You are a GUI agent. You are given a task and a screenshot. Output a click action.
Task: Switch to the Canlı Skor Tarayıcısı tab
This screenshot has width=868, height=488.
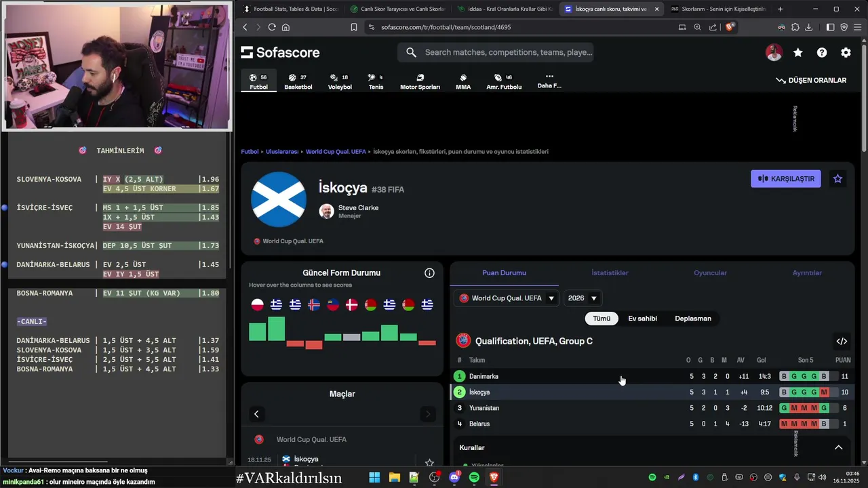[x=397, y=9]
